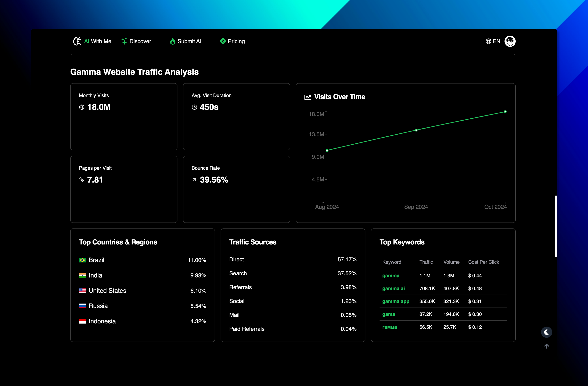Click the globe language icon beside EN
Screen dimensions: 588x386
pos(488,41)
